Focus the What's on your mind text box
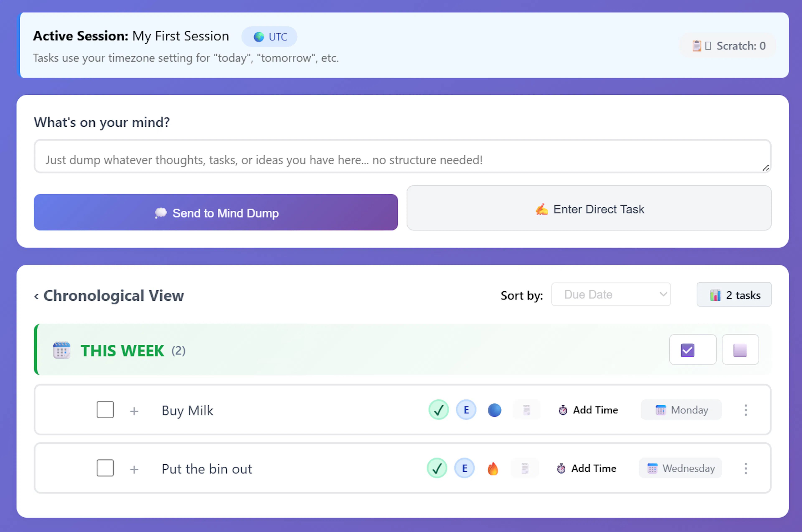 coord(402,156)
